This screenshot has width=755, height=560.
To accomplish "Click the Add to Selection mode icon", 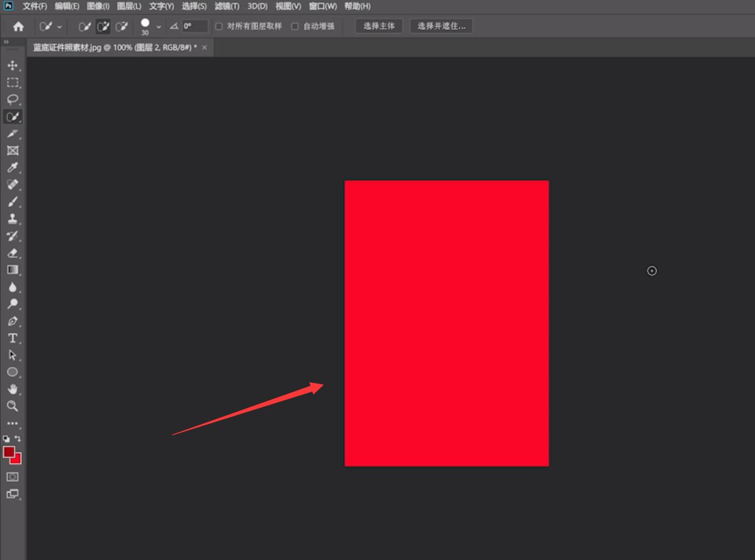I will tap(103, 26).
